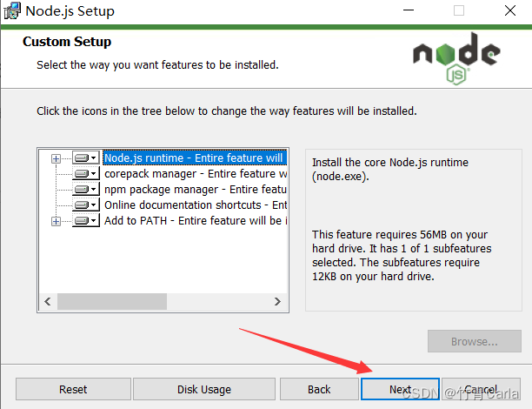Click the horizontal scrollbar thumb in feature tree
This screenshot has height=409, width=532.
pyautogui.click(x=112, y=301)
